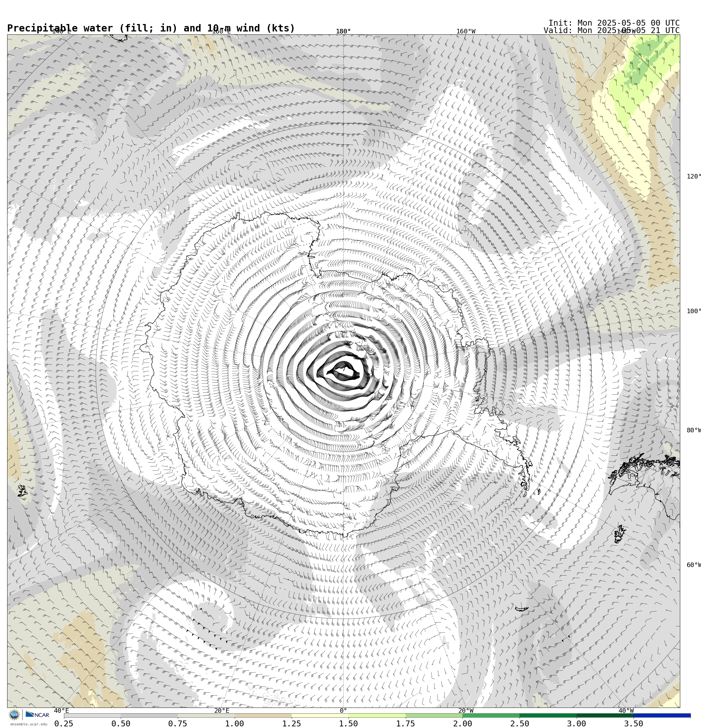Click the 140°E longitude label at top

(x=61, y=31)
